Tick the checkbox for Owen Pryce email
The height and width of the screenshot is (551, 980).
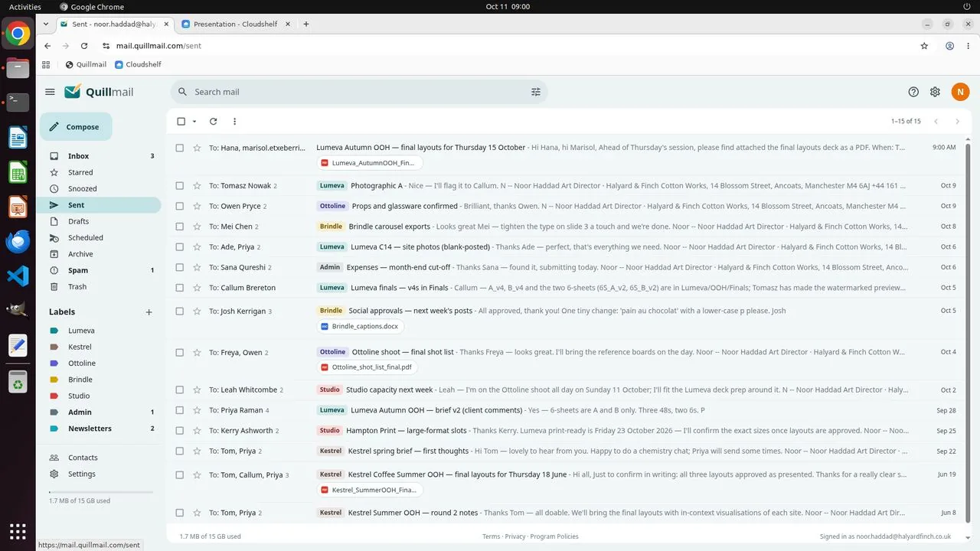[x=180, y=206]
